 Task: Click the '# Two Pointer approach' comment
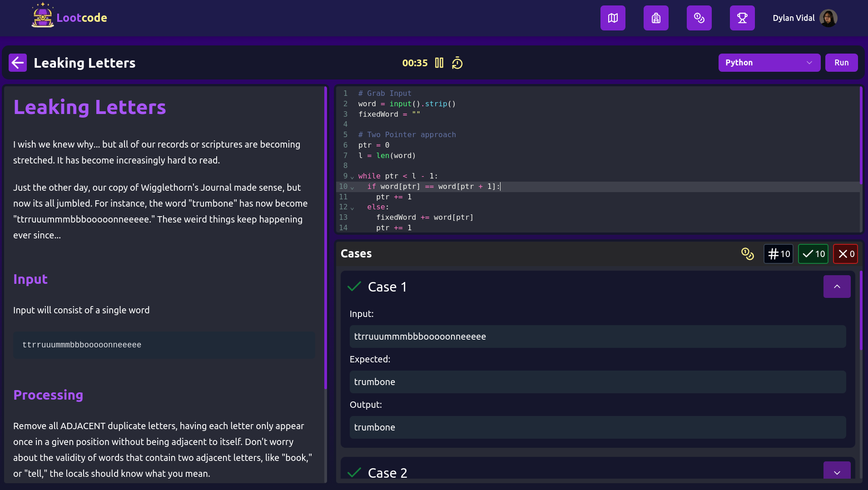pos(407,134)
